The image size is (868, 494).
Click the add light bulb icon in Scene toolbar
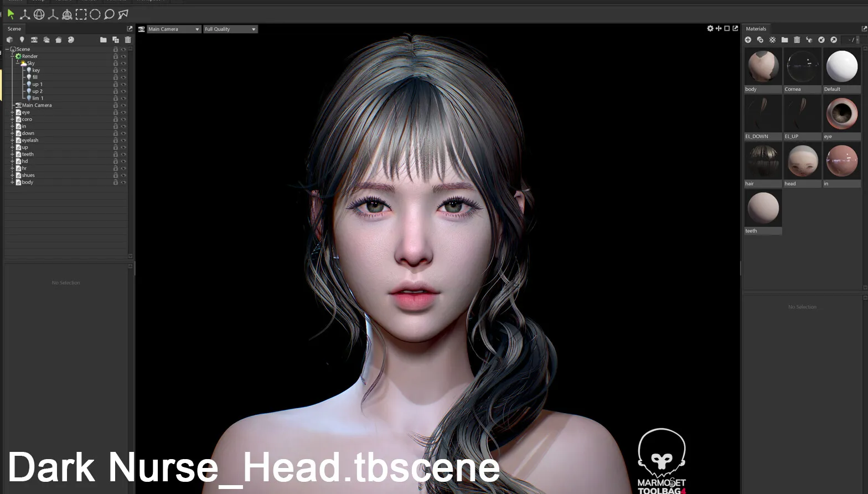pyautogui.click(x=22, y=40)
